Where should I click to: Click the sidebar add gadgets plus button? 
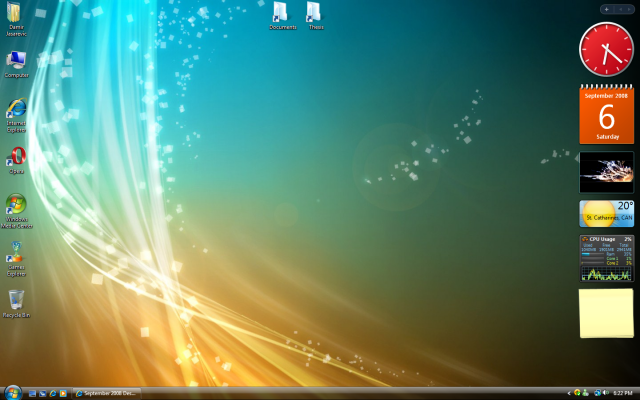tap(607, 9)
